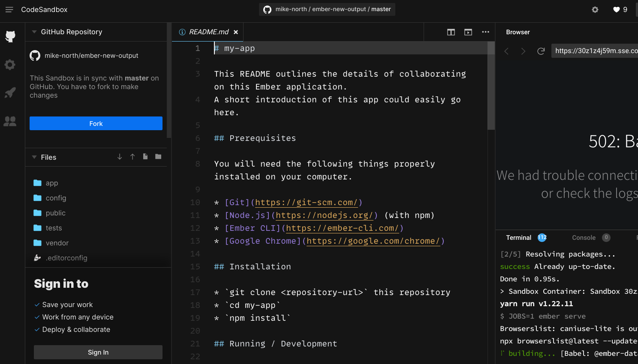The height and width of the screenshot is (364, 638).
Task: Open the Deployment rocket icon
Action: [x=10, y=93]
